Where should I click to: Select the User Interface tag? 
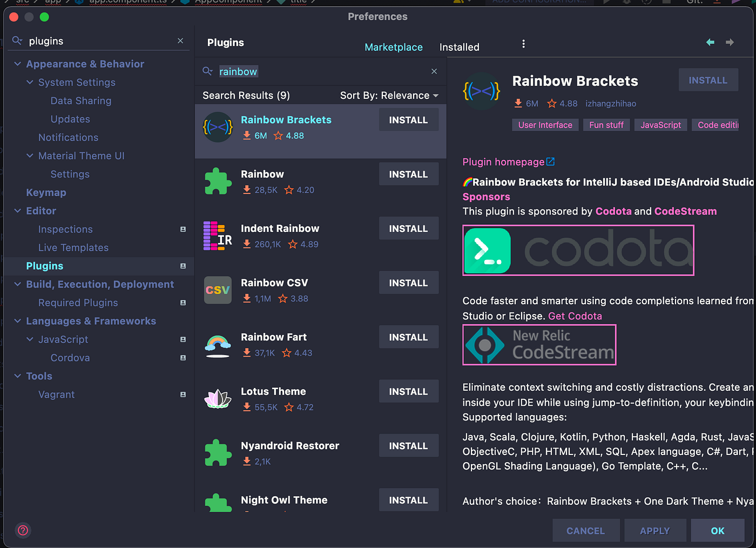point(545,125)
